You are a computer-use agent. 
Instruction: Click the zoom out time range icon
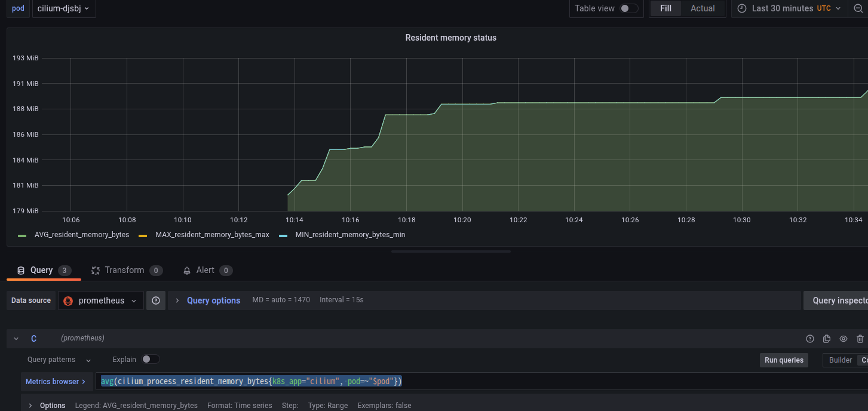coord(858,8)
